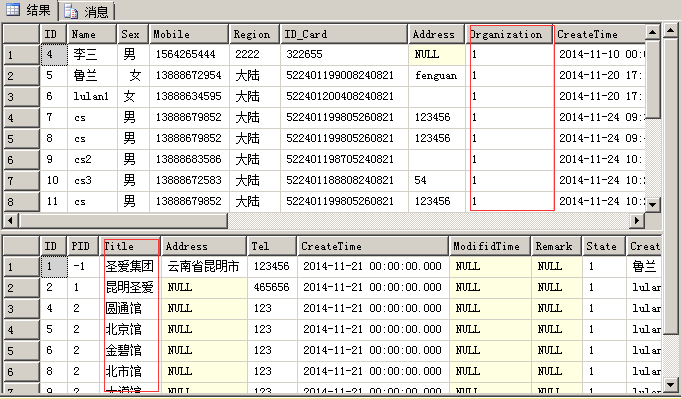Image resolution: width=681 pixels, height=399 pixels.
Task: Select the CreateTime cell 2014-11-10
Action: (x=600, y=54)
